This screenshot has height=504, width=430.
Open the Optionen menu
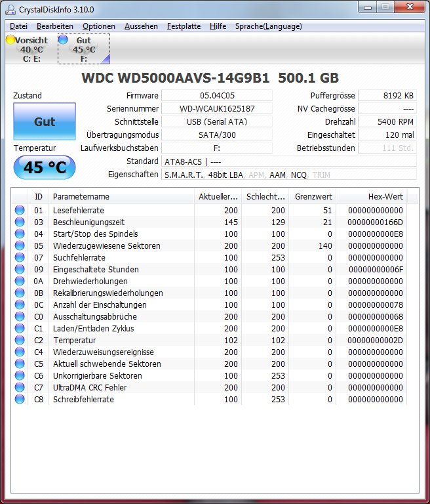[x=99, y=26]
